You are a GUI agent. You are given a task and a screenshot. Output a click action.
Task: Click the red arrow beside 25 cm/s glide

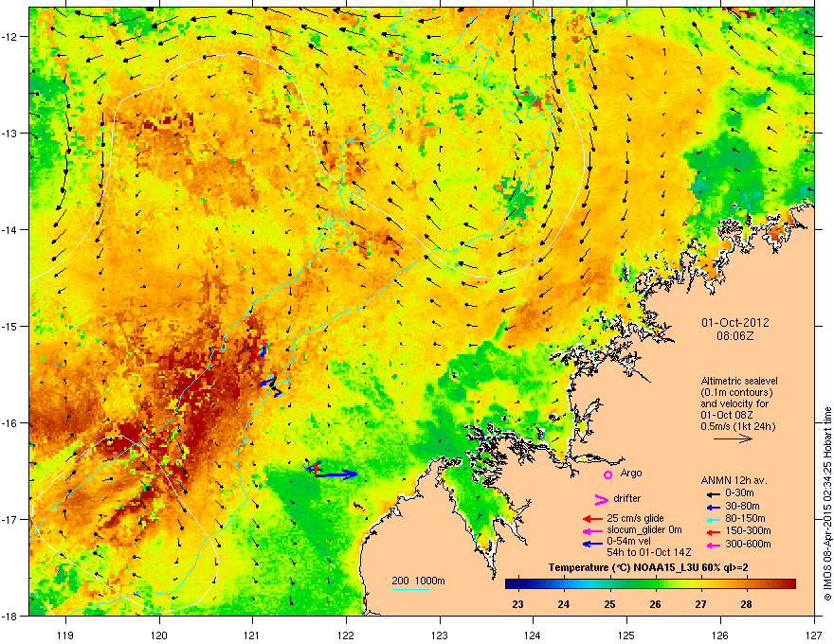593,519
